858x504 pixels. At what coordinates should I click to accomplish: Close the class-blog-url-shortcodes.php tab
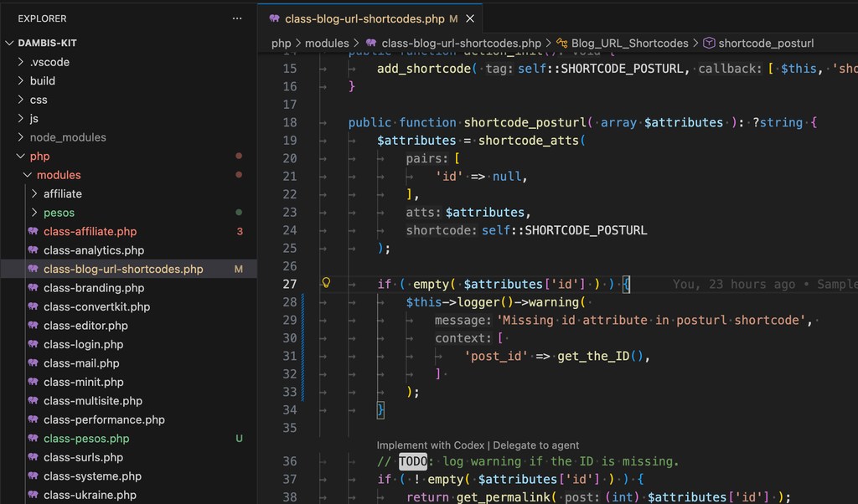click(470, 18)
